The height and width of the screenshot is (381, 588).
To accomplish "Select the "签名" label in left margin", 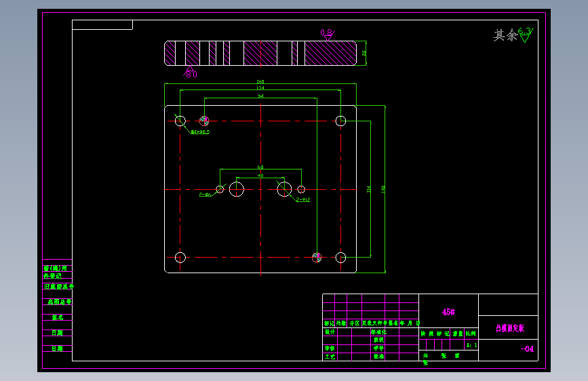I will click(58, 318).
